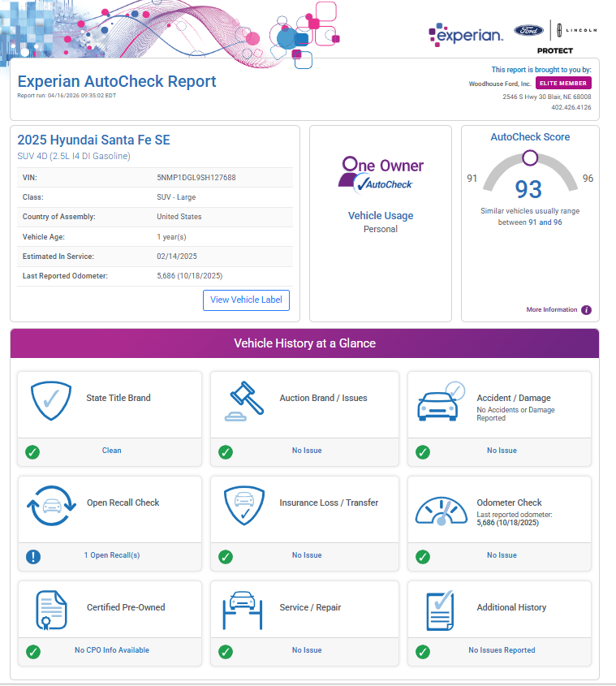Click the Vehicle History at a Glance header
Image resolution: width=616 pixels, height=686 pixels.
tap(304, 343)
